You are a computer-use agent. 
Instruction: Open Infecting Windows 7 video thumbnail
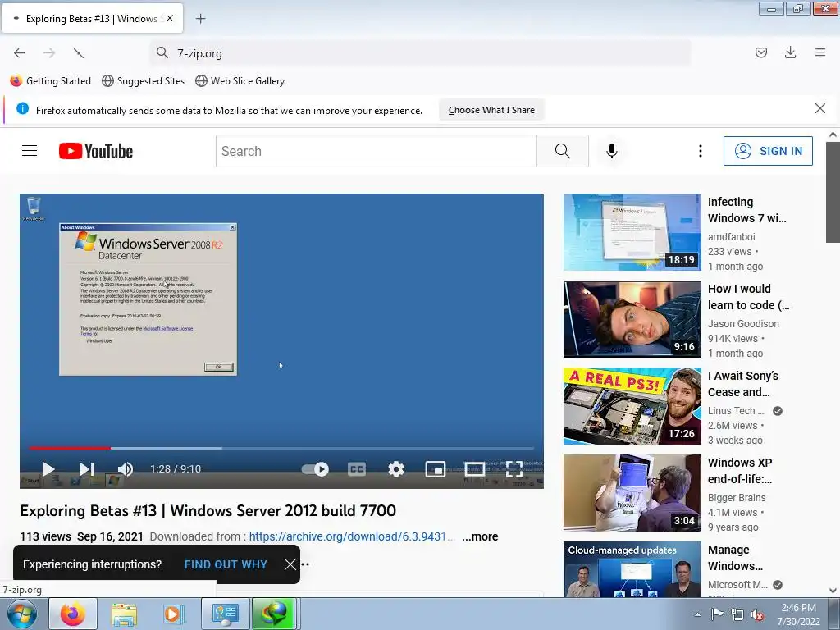[x=632, y=232]
